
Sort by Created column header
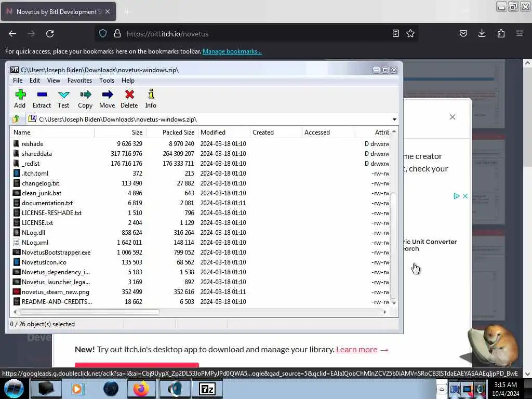click(275, 132)
